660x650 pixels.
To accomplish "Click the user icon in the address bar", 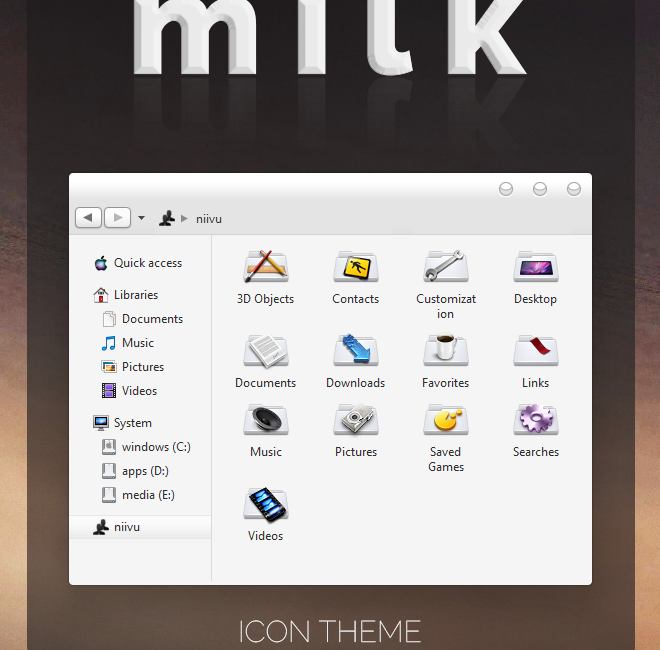I will coord(167,218).
